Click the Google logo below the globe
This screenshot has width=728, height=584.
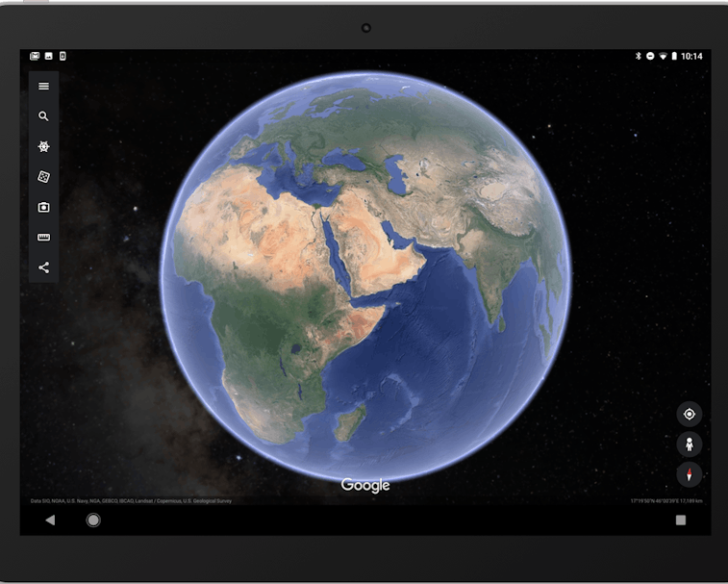tap(365, 486)
